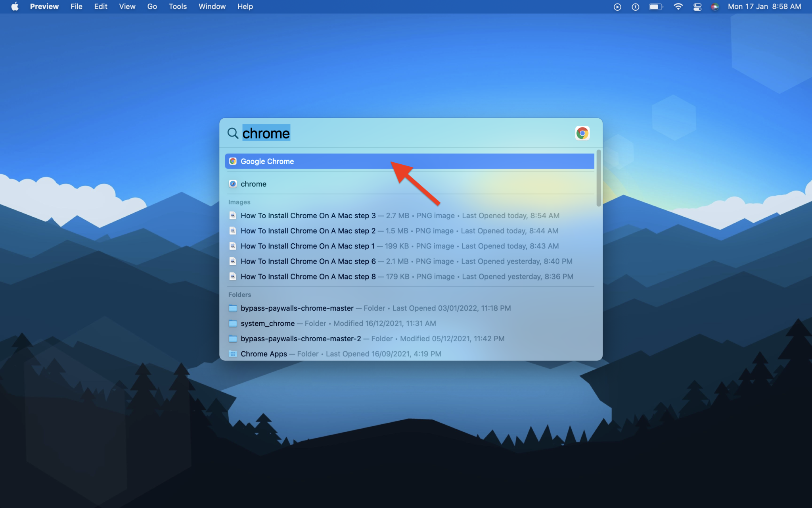This screenshot has width=812, height=508.
Task: Open the Apple menu
Action: (15, 6)
